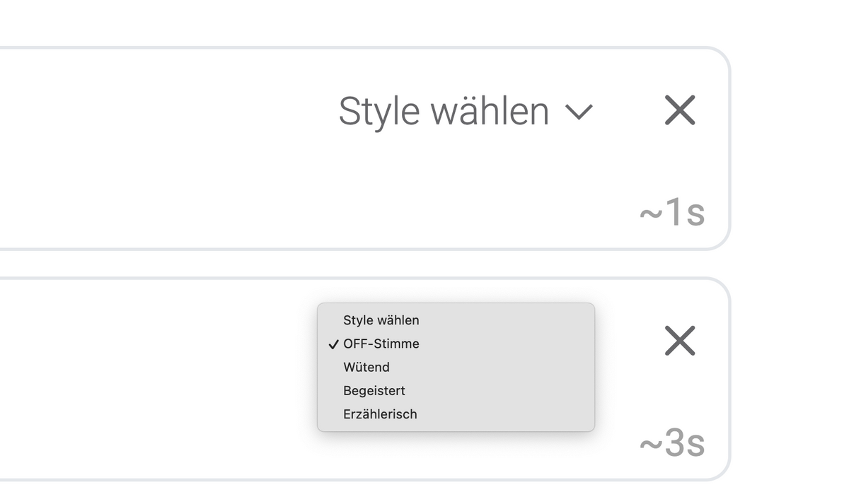Pick the Begeistert style option
The width and height of the screenshot is (849, 504).
click(374, 390)
